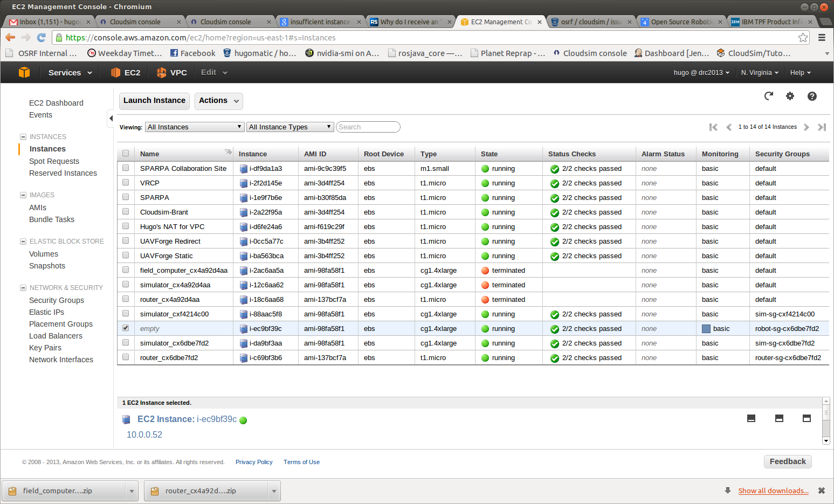This screenshot has width=834, height=504.
Task: Open the 'All Instance Types' dropdown
Action: tap(290, 127)
